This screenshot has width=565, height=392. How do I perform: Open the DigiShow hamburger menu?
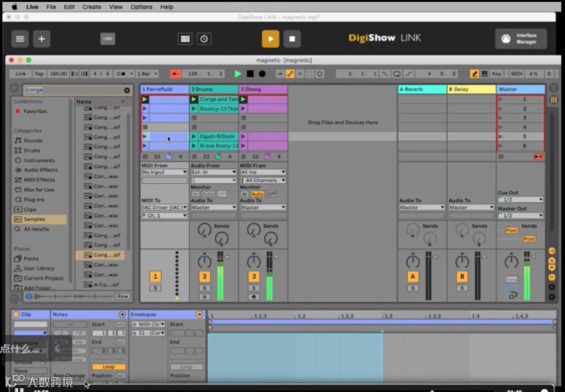(x=20, y=39)
